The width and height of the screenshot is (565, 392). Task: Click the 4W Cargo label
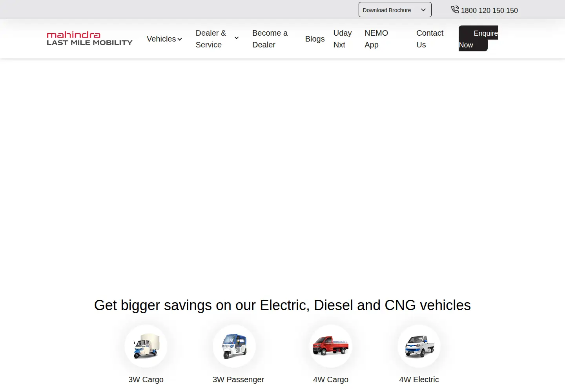331,379
